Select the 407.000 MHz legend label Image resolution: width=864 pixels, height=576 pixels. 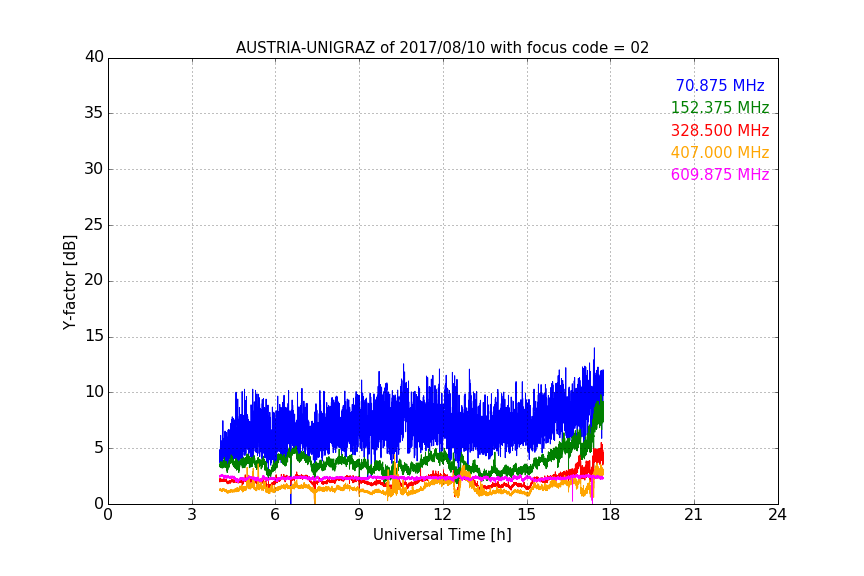[x=720, y=152]
